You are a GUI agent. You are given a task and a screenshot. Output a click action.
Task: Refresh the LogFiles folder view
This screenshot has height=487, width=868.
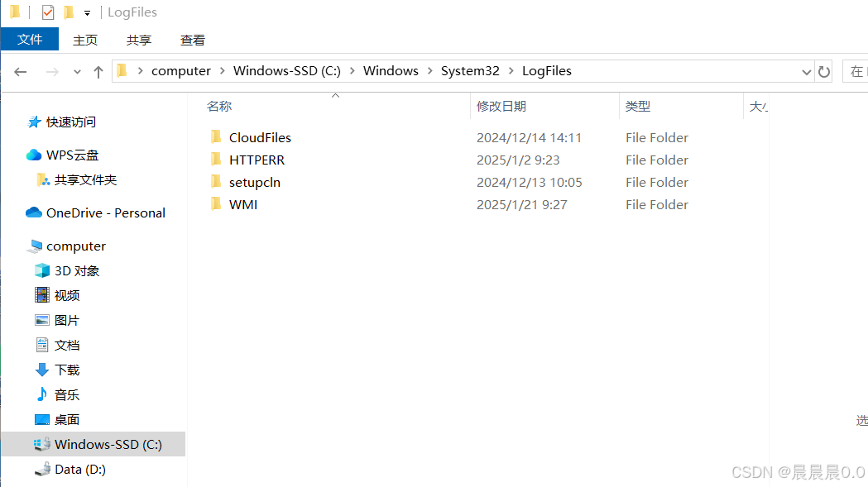coord(824,72)
